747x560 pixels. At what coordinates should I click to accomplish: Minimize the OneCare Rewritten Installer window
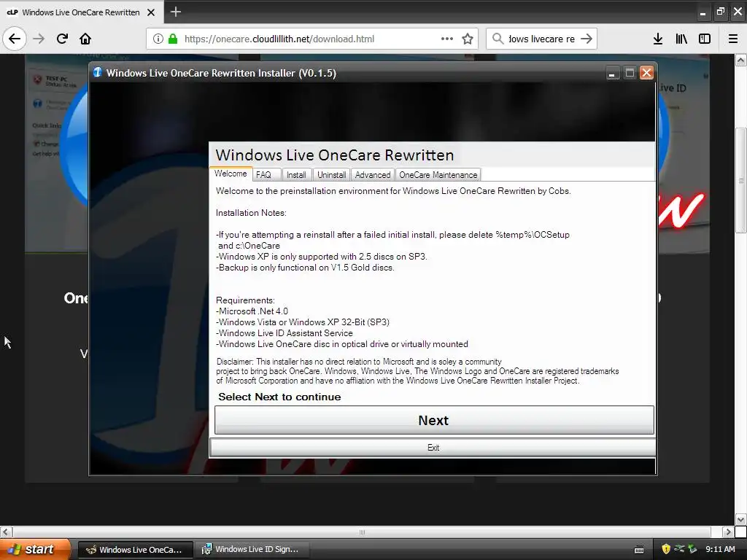612,73
